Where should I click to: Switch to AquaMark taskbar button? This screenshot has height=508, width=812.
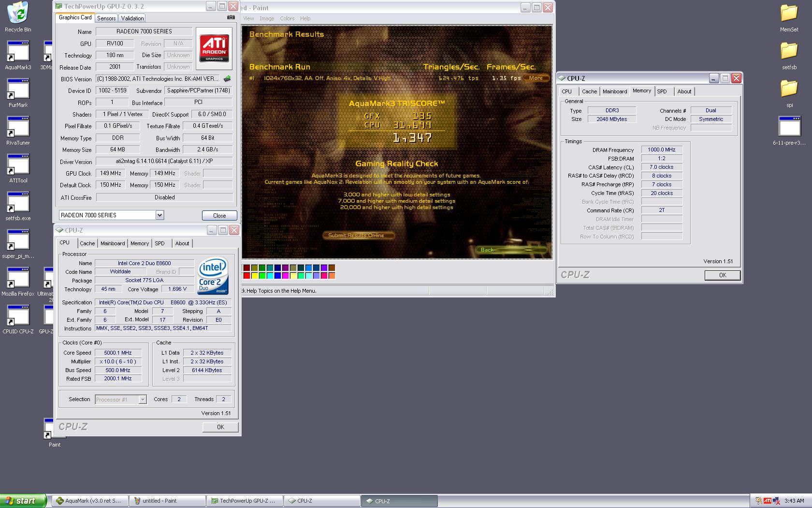pyautogui.click(x=90, y=501)
